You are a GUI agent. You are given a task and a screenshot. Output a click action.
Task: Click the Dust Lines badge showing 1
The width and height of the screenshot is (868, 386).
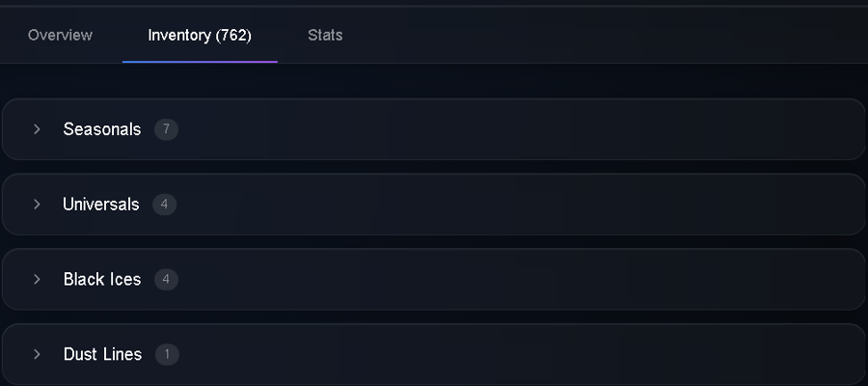click(x=167, y=354)
